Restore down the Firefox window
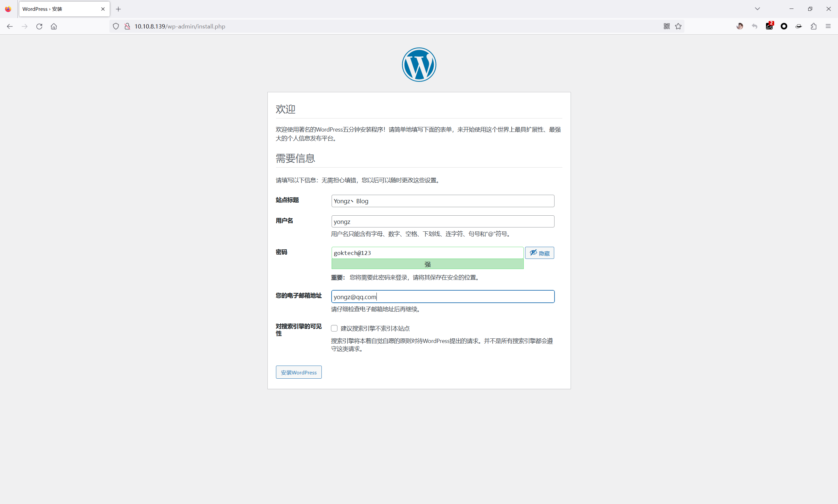Viewport: 838px width, 504px height. point(810,9)
